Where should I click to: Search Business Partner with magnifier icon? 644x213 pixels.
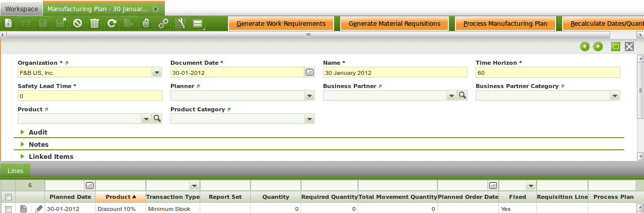click(x=462, y=96)
